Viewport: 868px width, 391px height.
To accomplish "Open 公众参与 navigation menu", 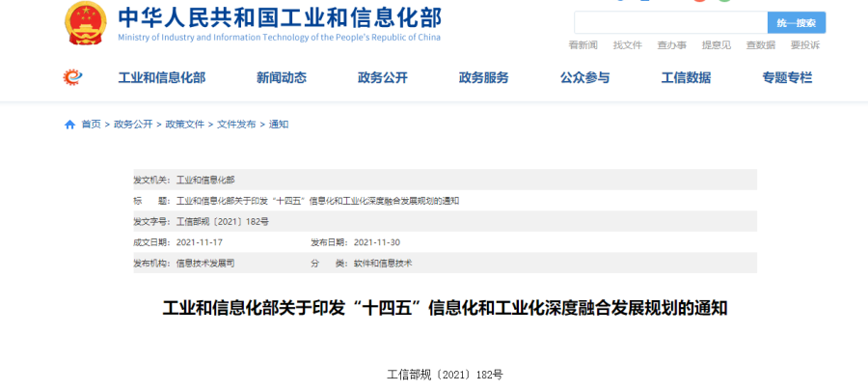I will [x=584, y=78].
